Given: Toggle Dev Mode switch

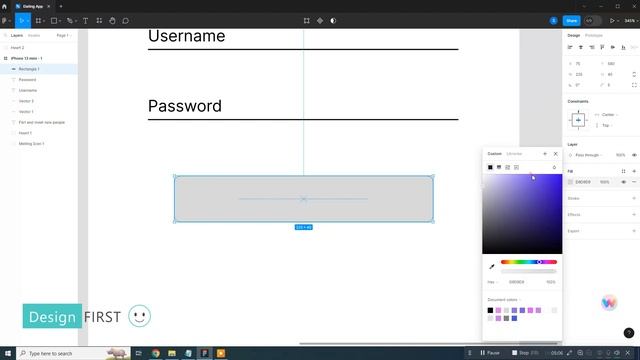Looking at the screenshot, I should (593, 21).
